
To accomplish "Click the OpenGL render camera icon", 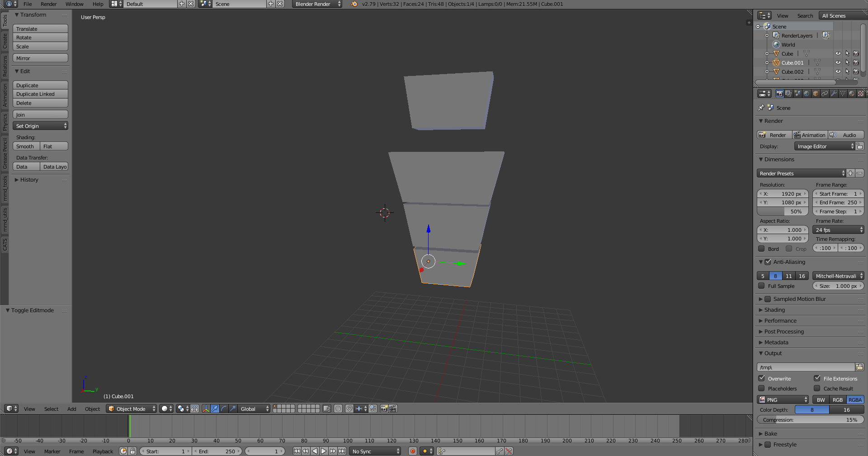I will 384,409.
